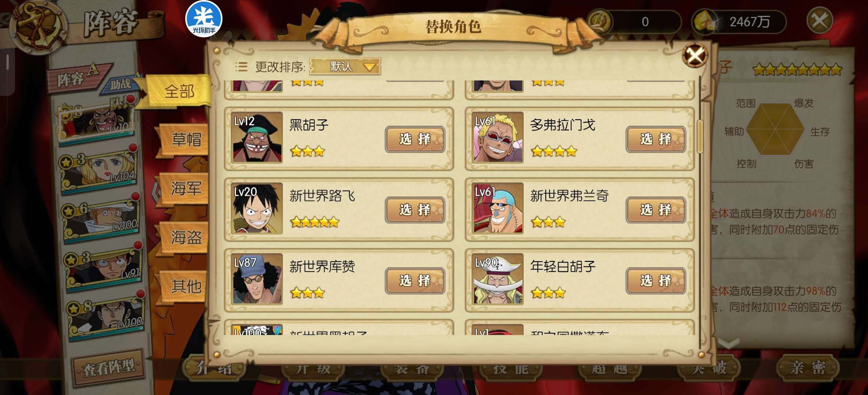Choose 新世界路飞 with its 选择 button
This screenshot has height=395, width=868.
pyautogui.click(x=415, y=210)
